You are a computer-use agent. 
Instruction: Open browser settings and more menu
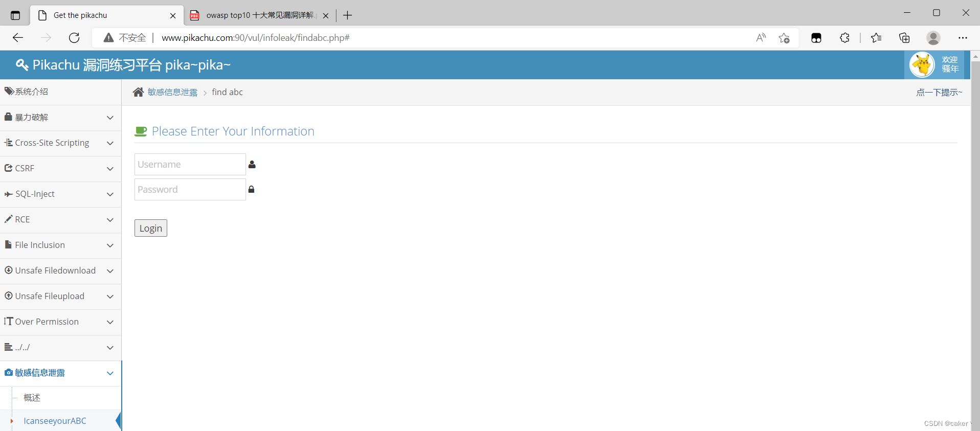point(963,38)
